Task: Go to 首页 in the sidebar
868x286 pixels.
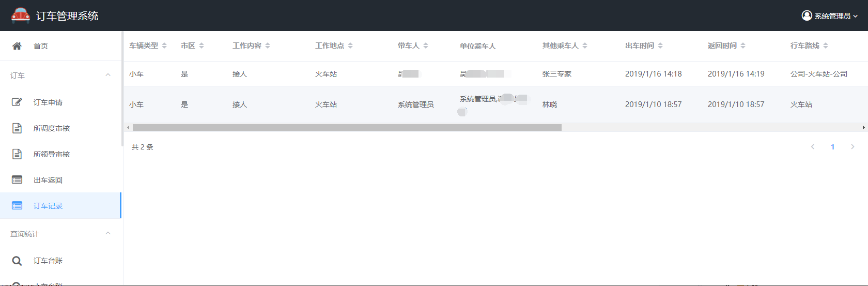Action: pos(41,46)
